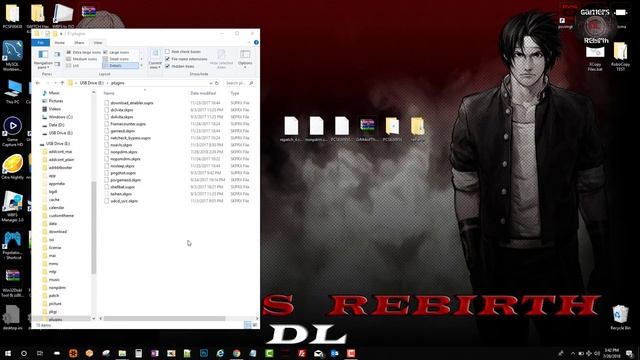Viewport: 640px width, 360px height.
Task: Select Medium icons layout
Action: (82, 59)
